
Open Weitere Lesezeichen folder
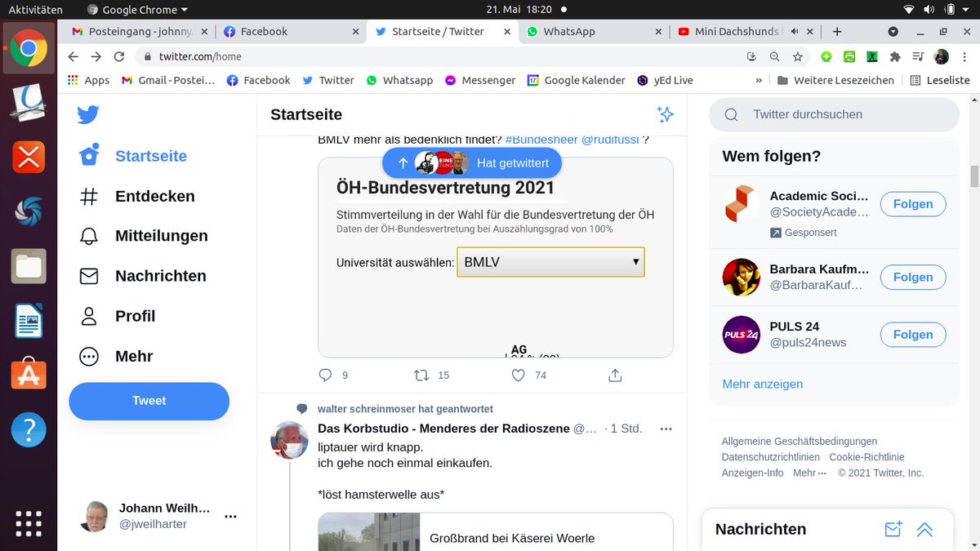(x=835, y=80)
